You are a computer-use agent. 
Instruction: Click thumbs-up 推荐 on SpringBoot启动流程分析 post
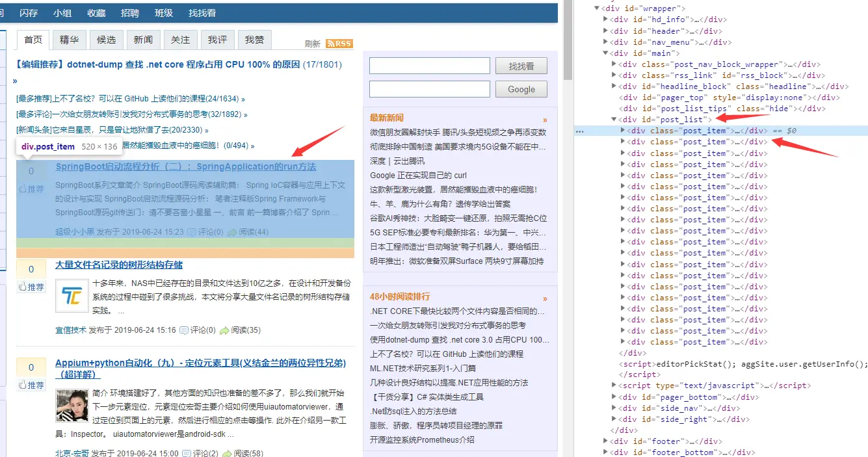(31, 189)
